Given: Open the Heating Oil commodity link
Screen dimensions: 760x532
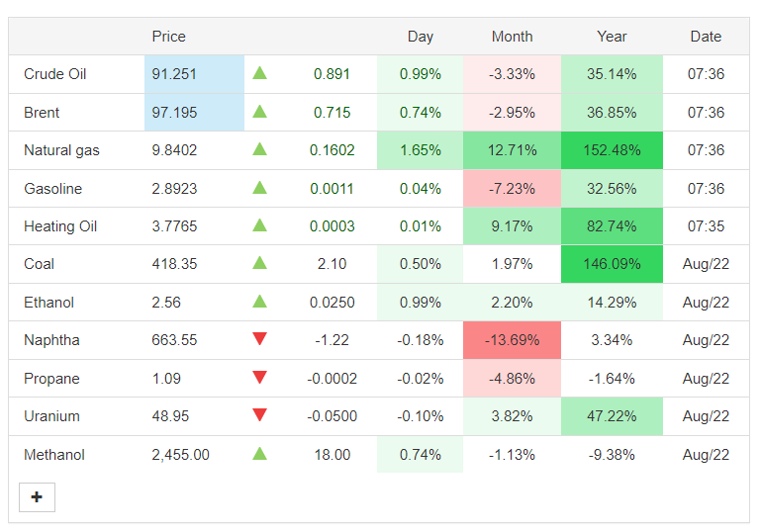Looking at the screenshot, I should pos(60,226).
